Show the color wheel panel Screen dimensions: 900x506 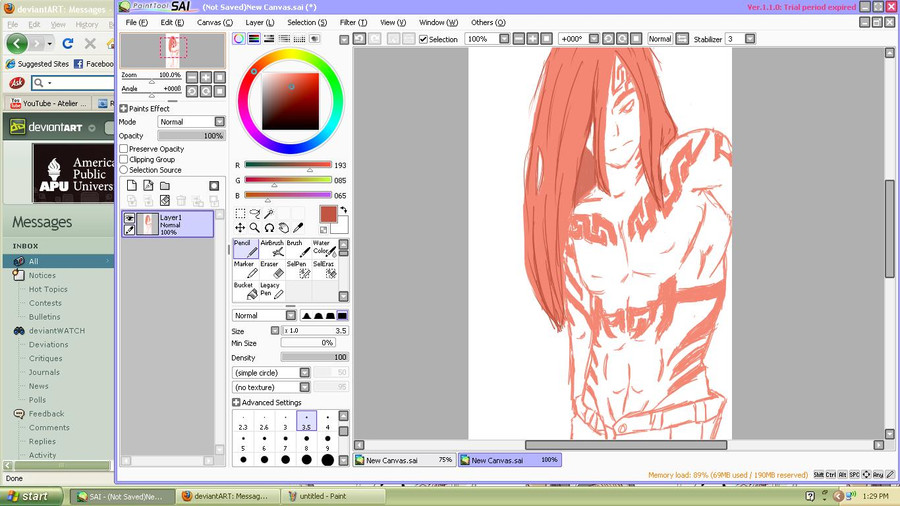pos(239,38)
